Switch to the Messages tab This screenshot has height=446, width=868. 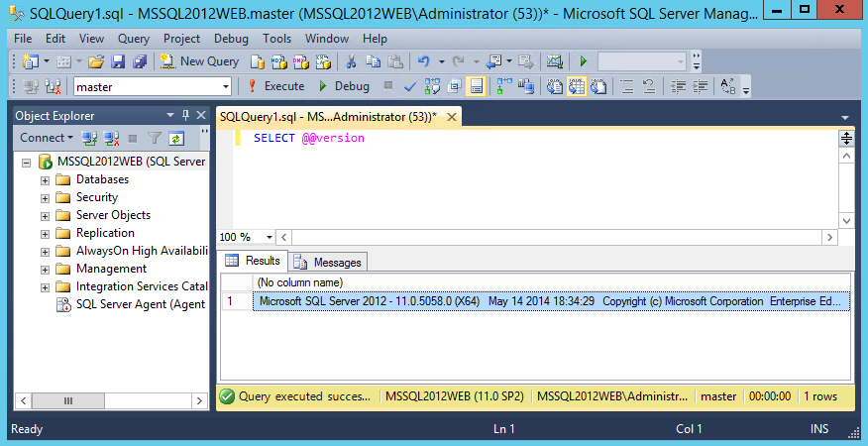[329, 262]
